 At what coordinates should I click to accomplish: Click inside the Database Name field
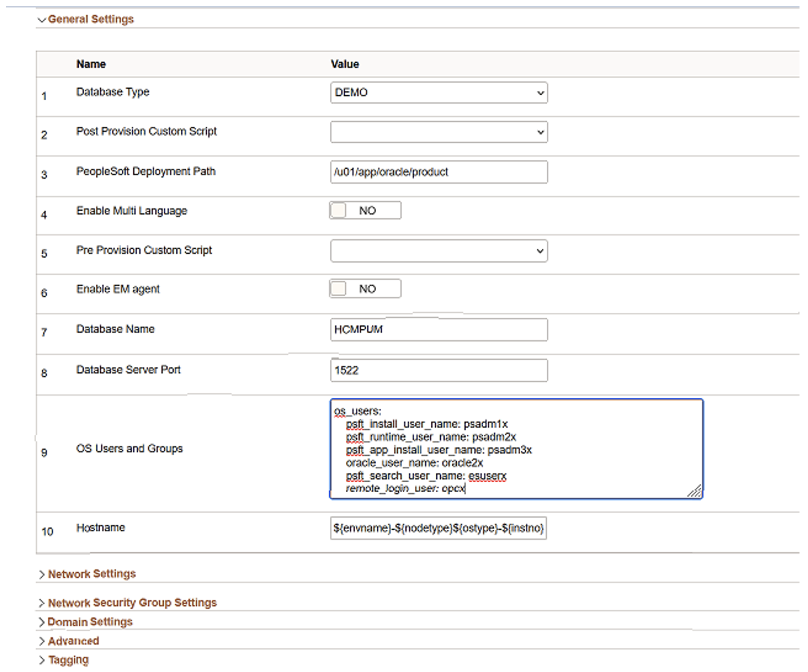[438, 330]
